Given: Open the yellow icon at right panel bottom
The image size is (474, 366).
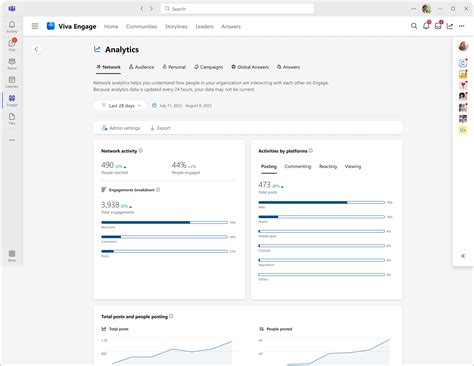Looking at the screenshot, I should 463,130.
